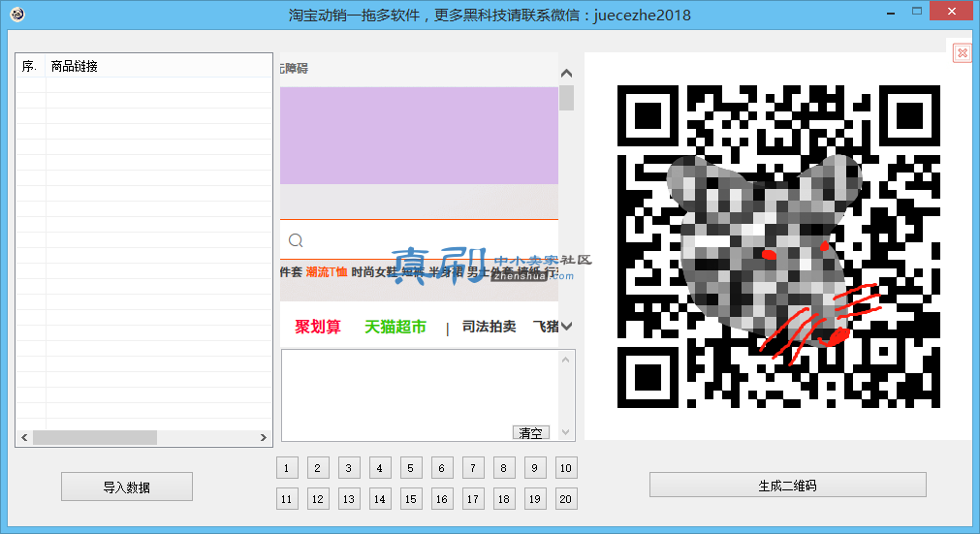
Task: Select numbered button 1
Action: (x=287, y=468)
